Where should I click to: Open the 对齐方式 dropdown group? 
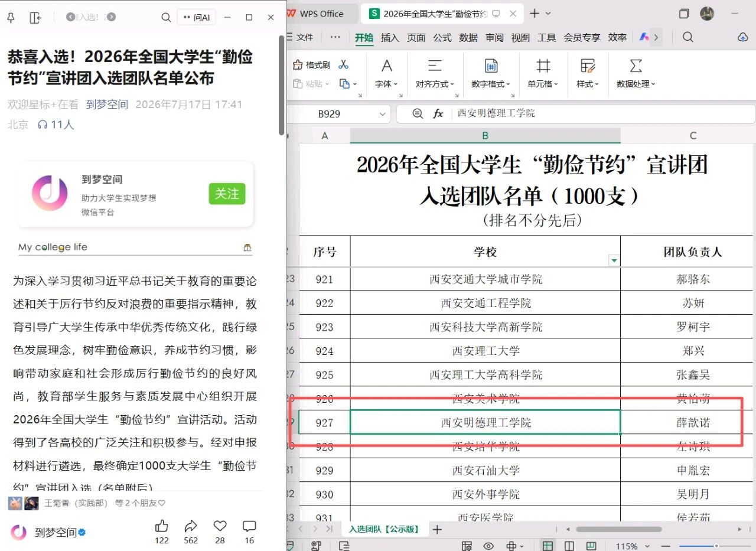pos(435,84)
